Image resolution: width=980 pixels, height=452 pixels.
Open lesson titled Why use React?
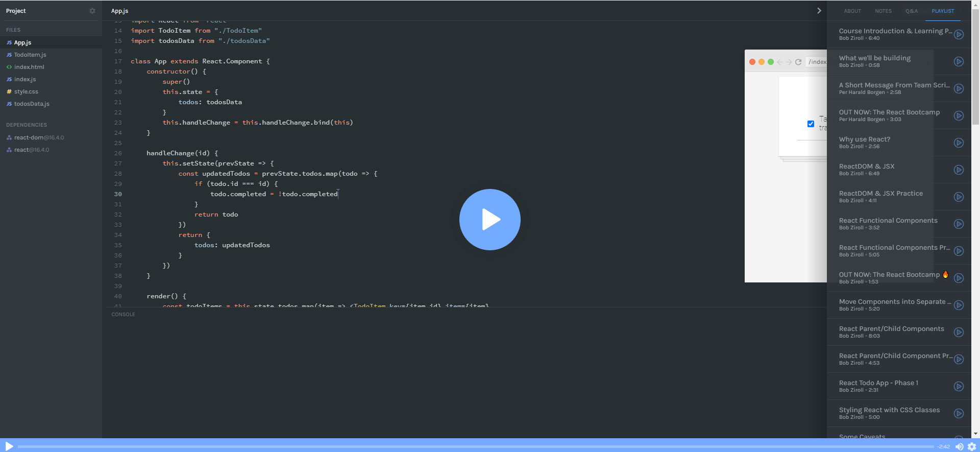pos(865,139)
